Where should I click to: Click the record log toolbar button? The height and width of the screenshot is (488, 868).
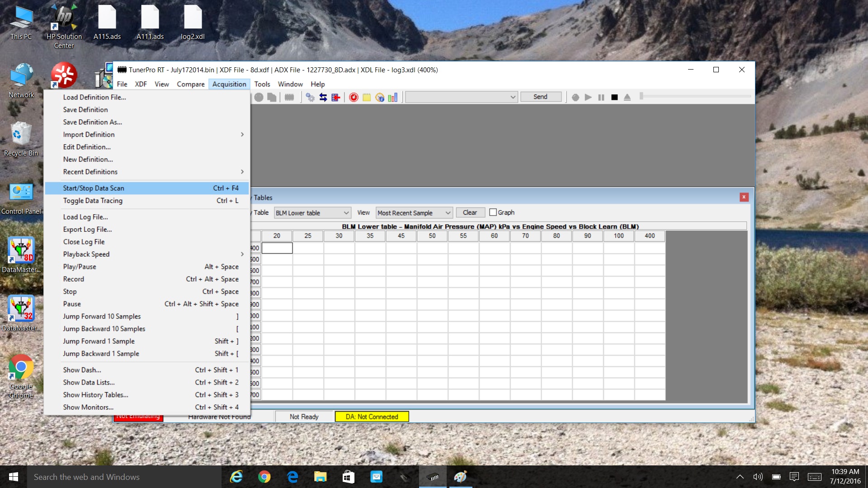click(x=576, y=97)
